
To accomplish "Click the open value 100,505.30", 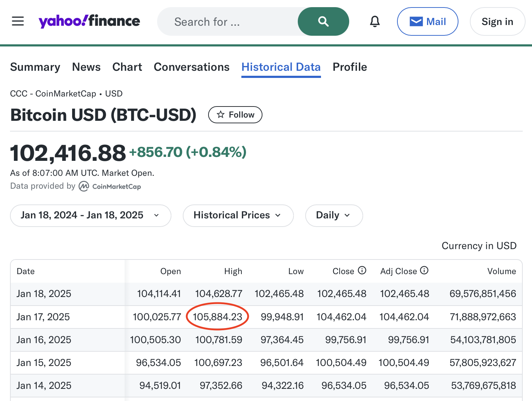I will (x=155, y=340).
